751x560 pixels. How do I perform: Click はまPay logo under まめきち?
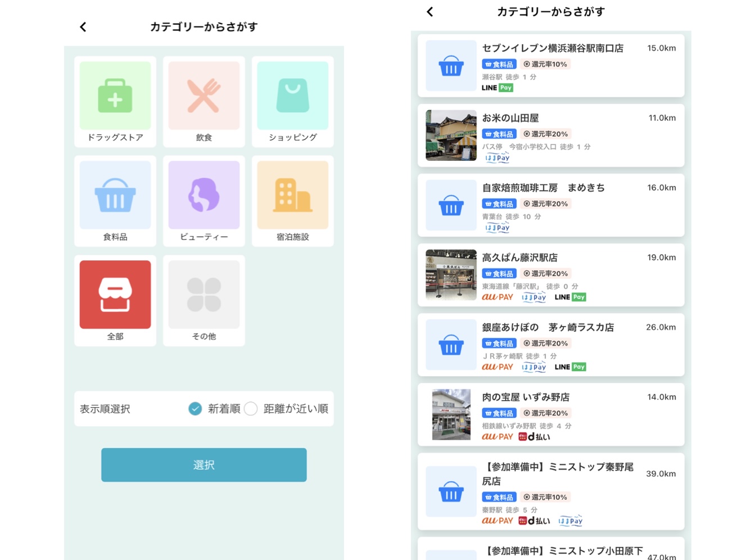coord(497,228)
